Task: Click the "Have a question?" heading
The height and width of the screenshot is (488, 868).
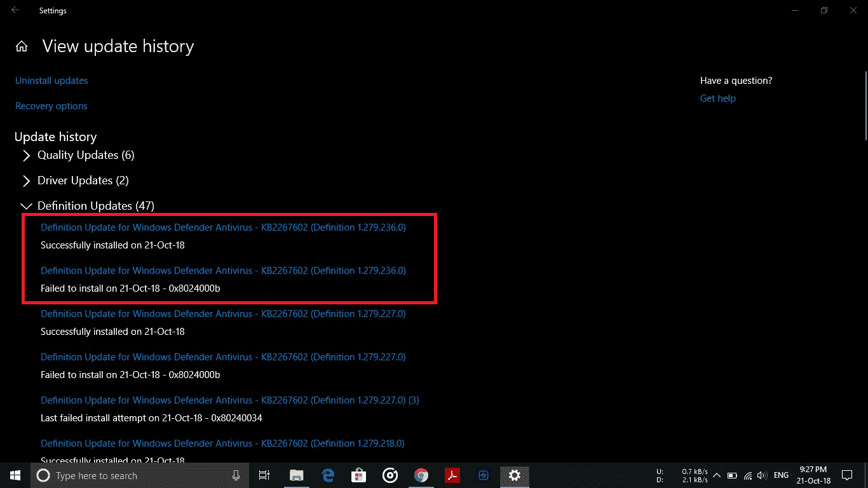Action: point(736,81)
